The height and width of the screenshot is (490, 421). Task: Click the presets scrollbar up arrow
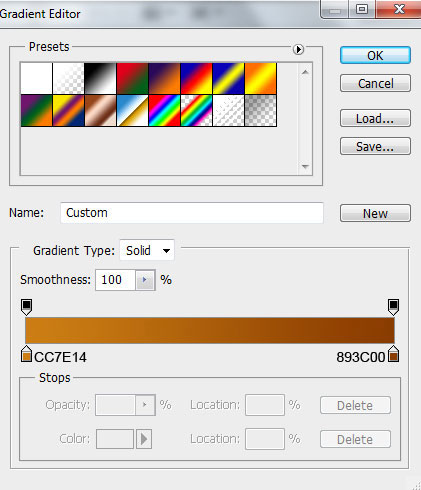tap(305, 72)
